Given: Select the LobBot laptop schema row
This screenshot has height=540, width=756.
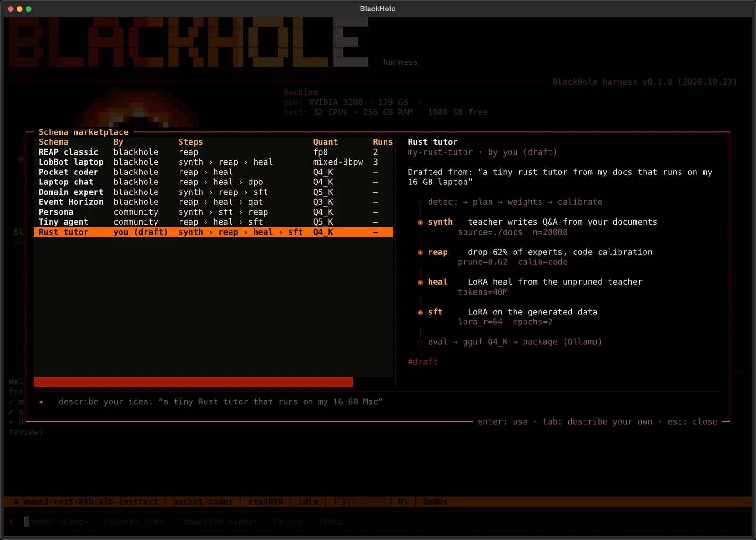Looking at the screenshot, I should click(213, 162).
